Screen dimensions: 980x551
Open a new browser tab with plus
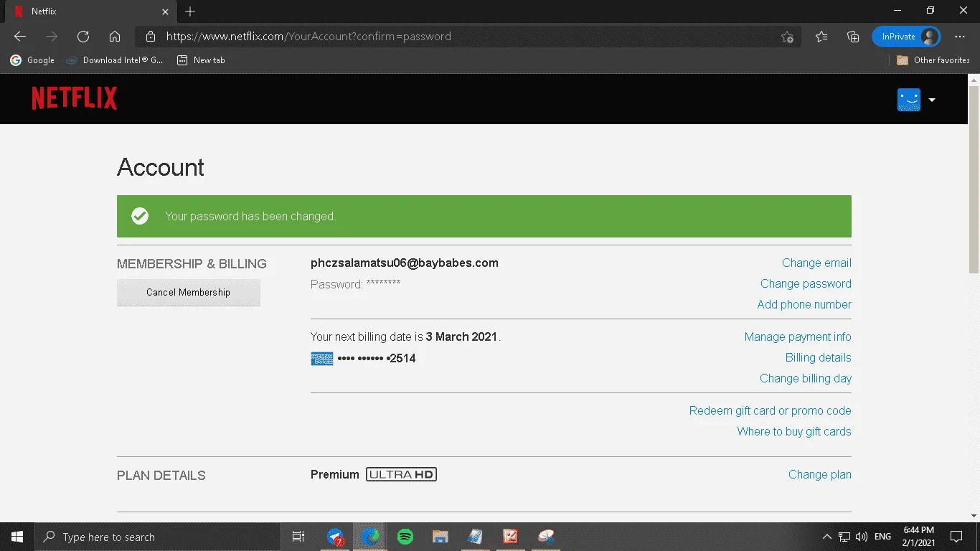190,11
